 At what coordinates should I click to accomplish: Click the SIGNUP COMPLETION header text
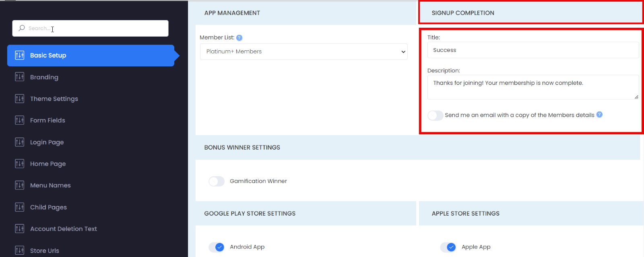click(463, 13)
